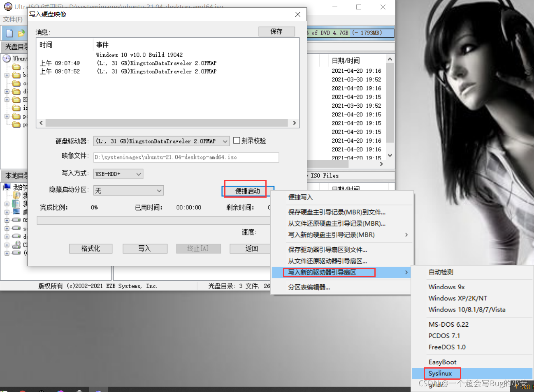Image resolution: width=534 pixels, height=392 pixels.
Task: Click the file list's scroll-down arrow
Action: tap(390, 155)
